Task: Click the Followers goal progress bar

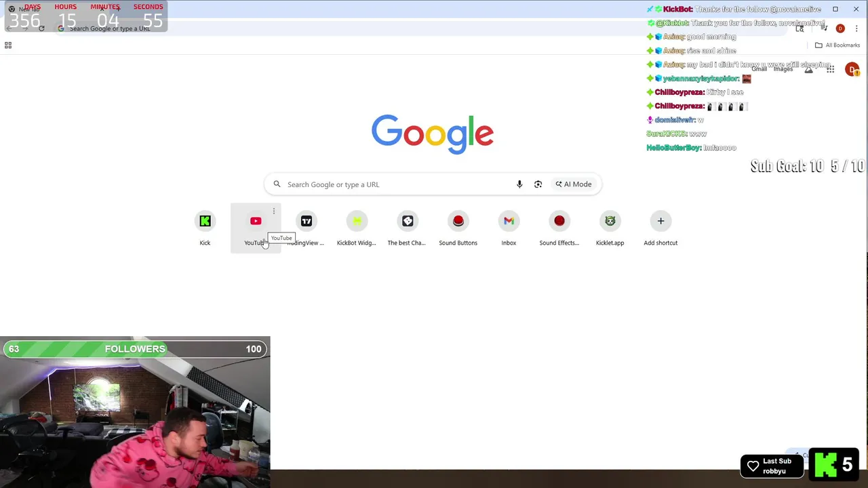Action: click(x=135, y=349)
